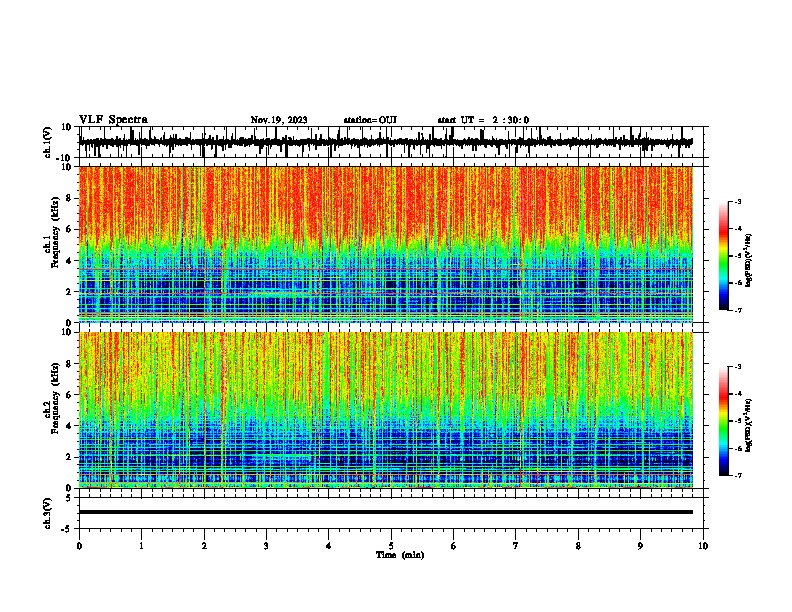792x612 pixels.
Task: Click the date 'Nov.19, 2023' label
Action: click(279, 120)
